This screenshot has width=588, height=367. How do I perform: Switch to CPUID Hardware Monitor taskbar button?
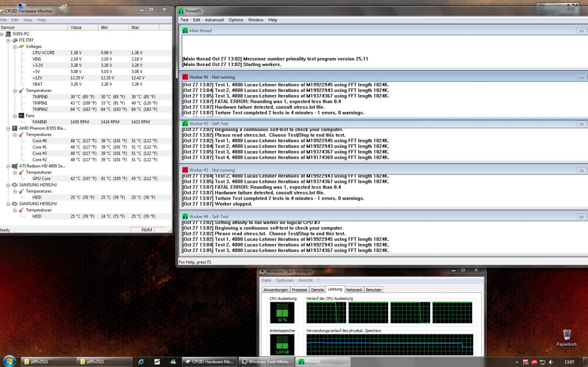pos(210,362)
